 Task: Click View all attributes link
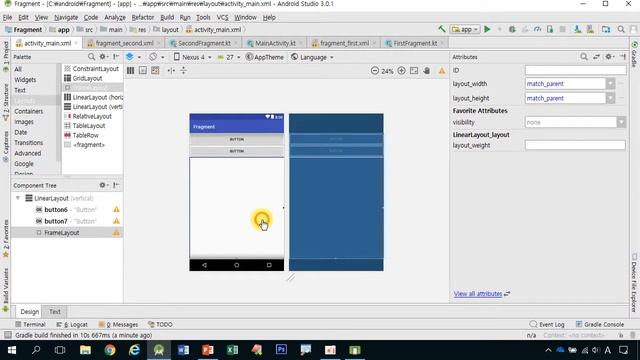tap(478, 293)
